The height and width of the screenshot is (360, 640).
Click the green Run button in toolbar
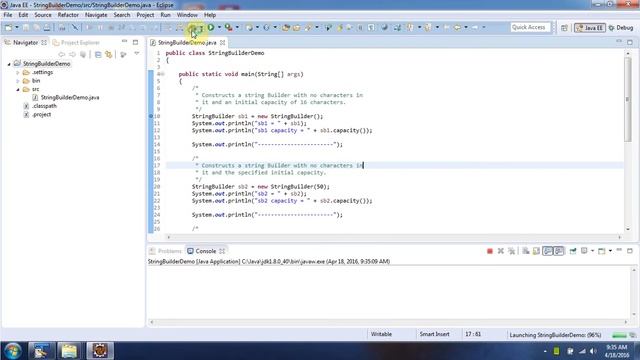211,27
